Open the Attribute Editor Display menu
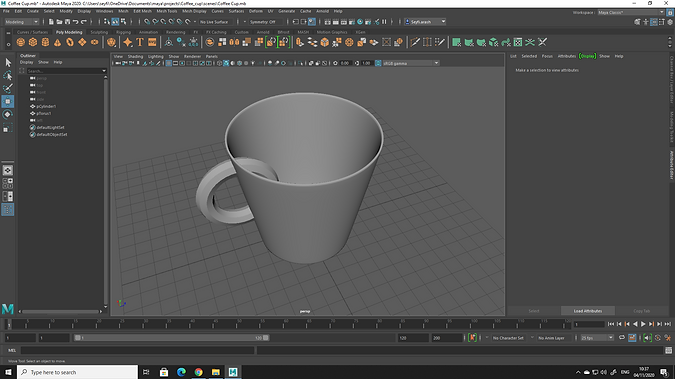Screen dimensions: 675x379 587,56
